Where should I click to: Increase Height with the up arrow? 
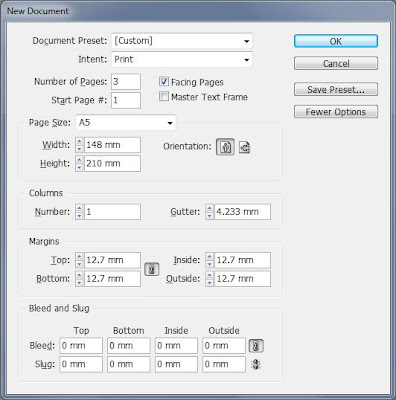[79, 160]
